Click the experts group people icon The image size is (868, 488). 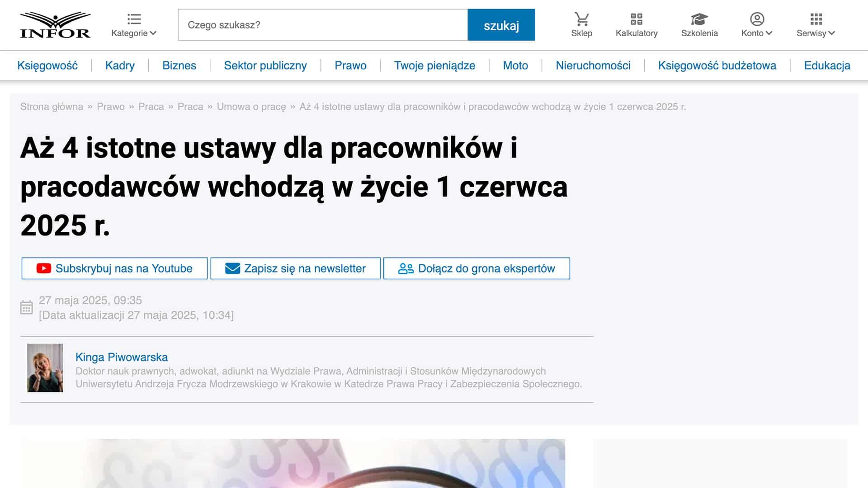tap(406, 268)
